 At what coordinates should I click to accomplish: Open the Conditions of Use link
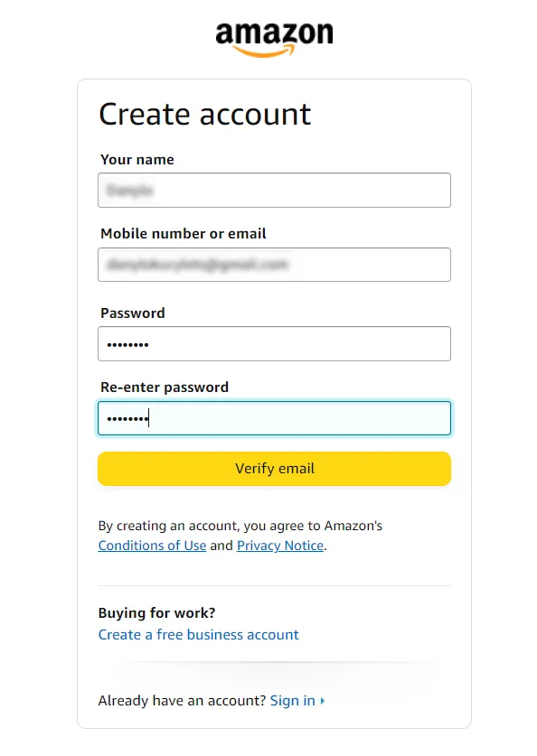pos(152,546)
